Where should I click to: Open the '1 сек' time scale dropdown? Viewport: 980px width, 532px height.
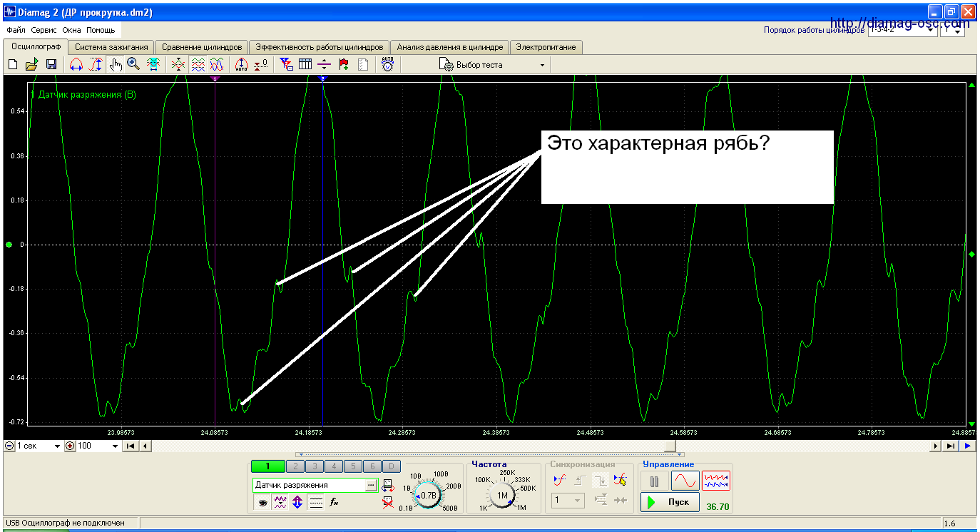pos(39,446)
